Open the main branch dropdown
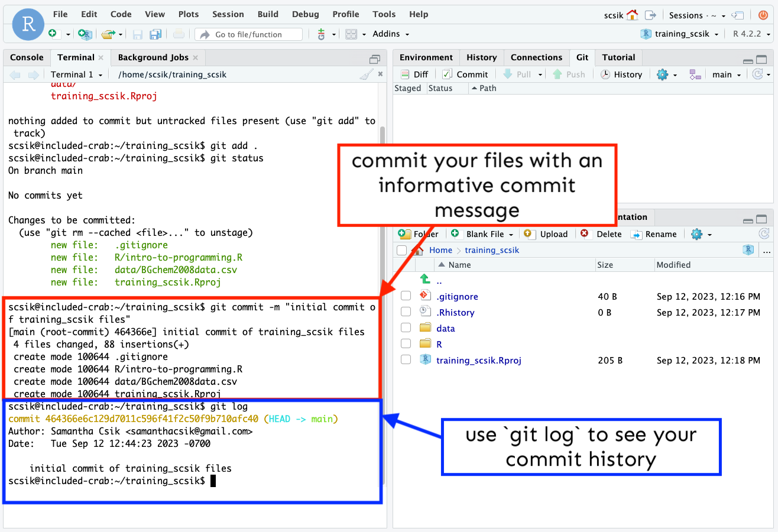 coord(727,74)
